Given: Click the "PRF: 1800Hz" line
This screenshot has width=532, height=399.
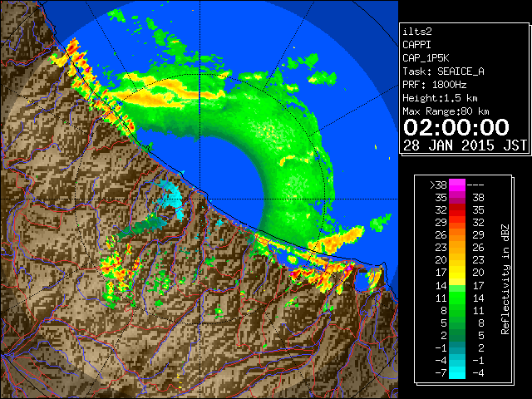Looking at the screenshot, I should click(435, 85).
